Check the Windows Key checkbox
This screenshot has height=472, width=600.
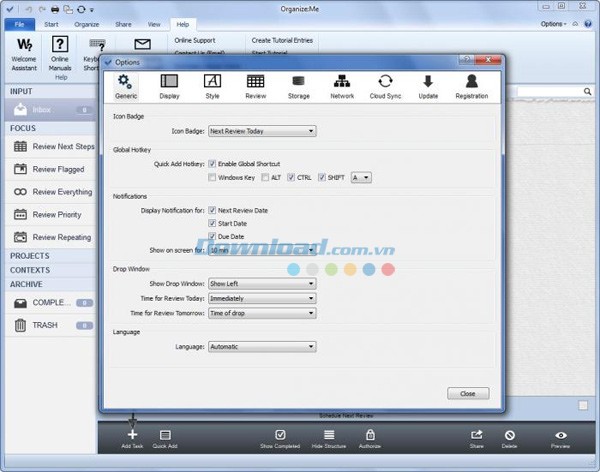[212, 177]
